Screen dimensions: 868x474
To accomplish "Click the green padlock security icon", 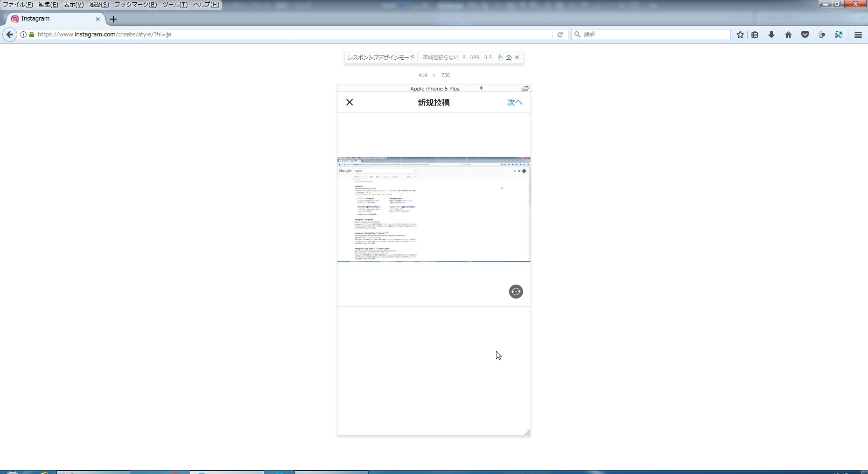I will coord(32,35).
